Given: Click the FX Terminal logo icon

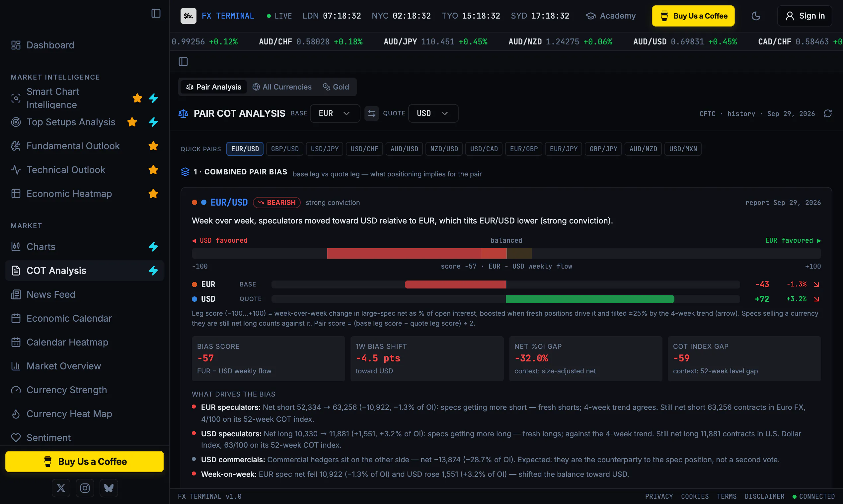Looking at the screenshot, I should 188,16.
